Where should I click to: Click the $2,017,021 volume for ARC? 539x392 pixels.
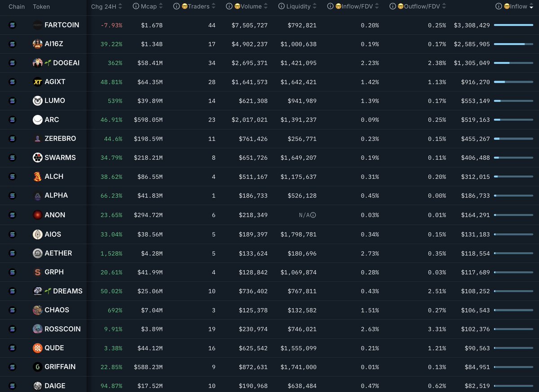[x=249, y=120]
